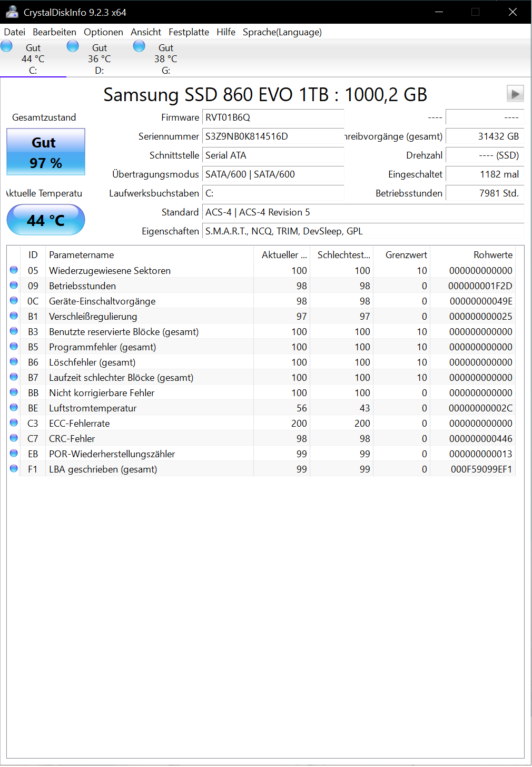The image size is (532, 767).
Task: Click the Standard field ACS-4 Revision 5
Action: point(363,212)
